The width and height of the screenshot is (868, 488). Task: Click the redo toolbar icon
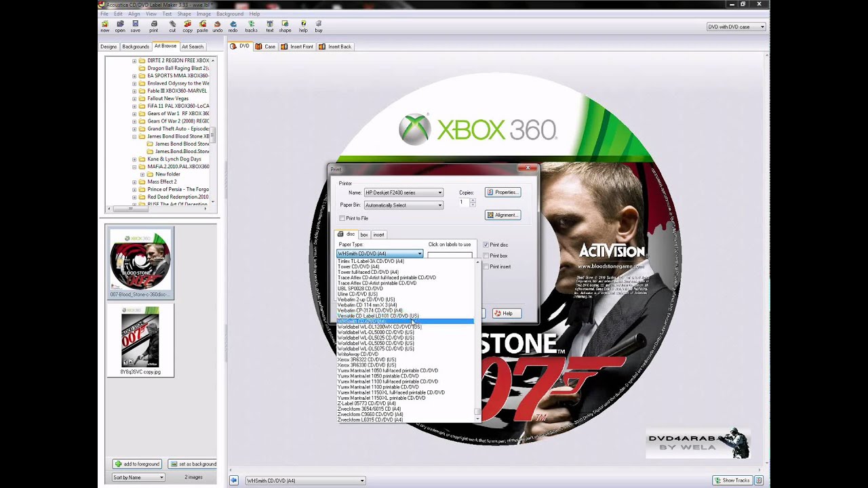[x=233, y=26]
